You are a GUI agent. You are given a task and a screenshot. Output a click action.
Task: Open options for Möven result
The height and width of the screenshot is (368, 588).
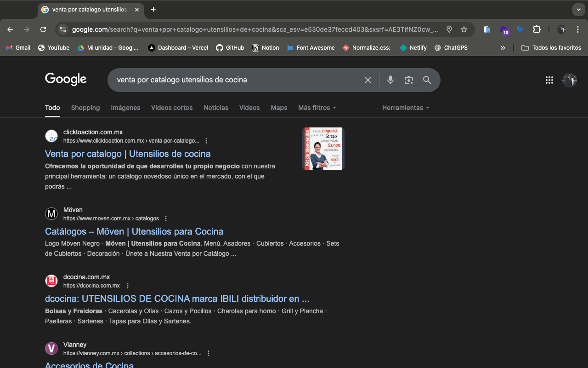166,218
